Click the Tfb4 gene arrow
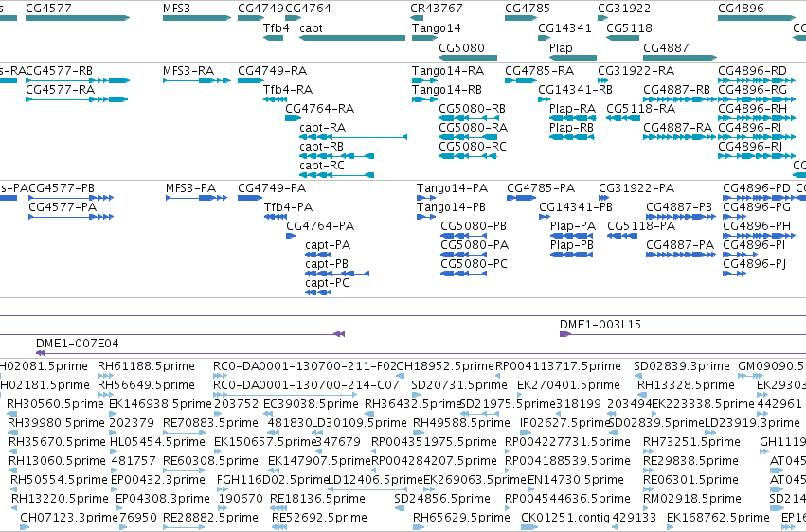Viewport: 806px width, 532px height. point(273,38)
